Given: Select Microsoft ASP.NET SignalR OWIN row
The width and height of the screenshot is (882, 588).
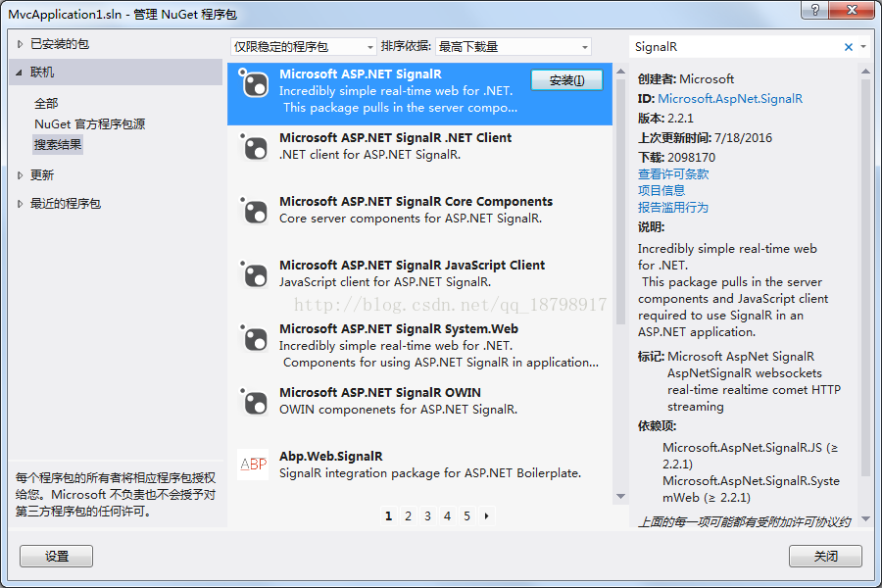Looking at the screenshot, I should [419, 412].
